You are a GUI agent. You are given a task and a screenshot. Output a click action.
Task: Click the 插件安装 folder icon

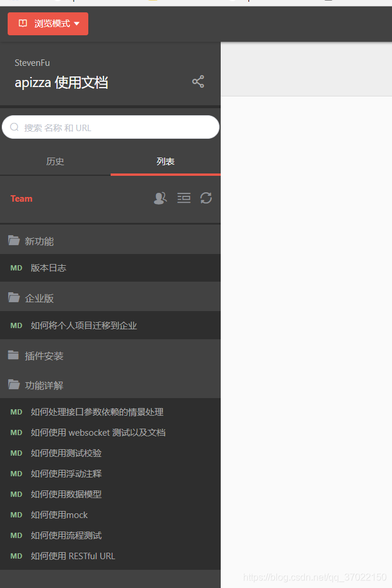14,355
